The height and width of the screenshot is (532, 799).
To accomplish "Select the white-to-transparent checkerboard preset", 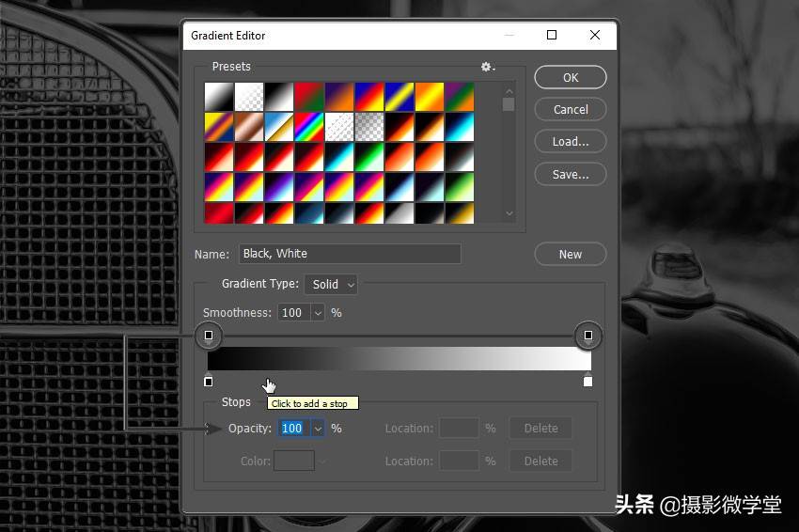I will 249,97.
